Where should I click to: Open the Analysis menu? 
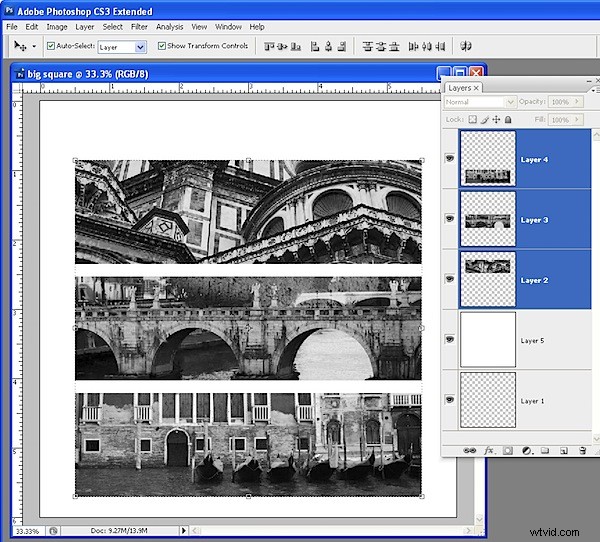[x=170, y=26]
